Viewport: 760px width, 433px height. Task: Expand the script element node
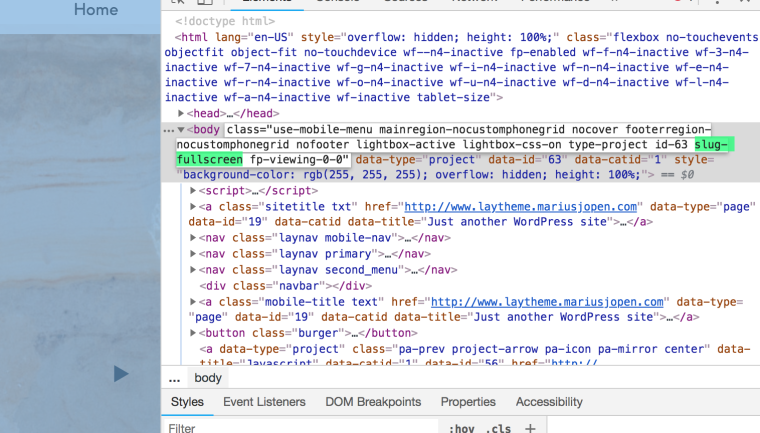coord(194,190)
